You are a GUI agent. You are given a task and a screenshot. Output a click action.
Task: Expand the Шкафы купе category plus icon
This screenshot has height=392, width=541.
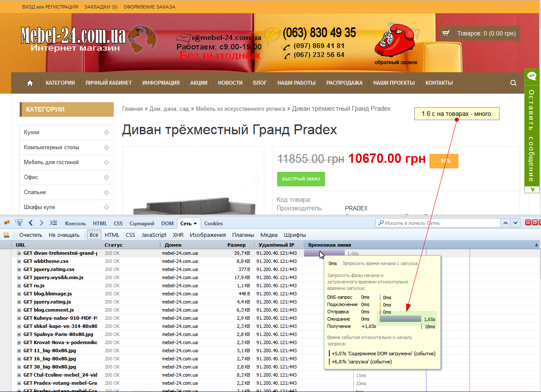tap(106, 207)
